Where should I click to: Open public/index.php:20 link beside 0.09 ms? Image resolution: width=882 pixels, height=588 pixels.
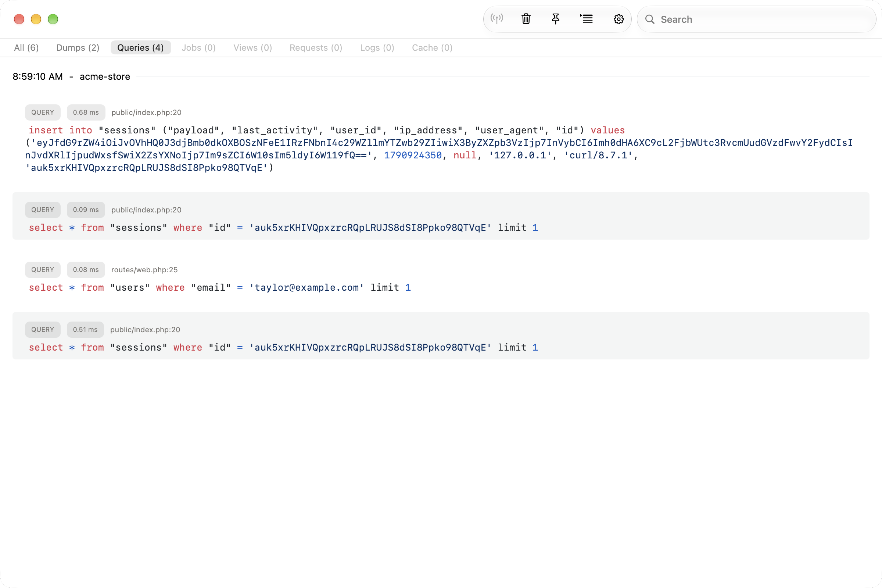(146, 210)
